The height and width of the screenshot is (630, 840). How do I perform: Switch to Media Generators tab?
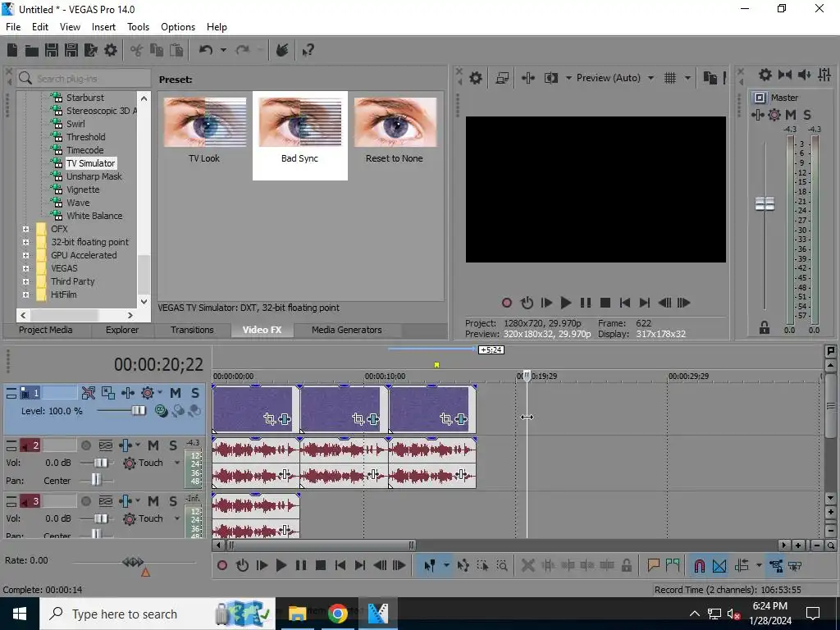click(347, 330)
